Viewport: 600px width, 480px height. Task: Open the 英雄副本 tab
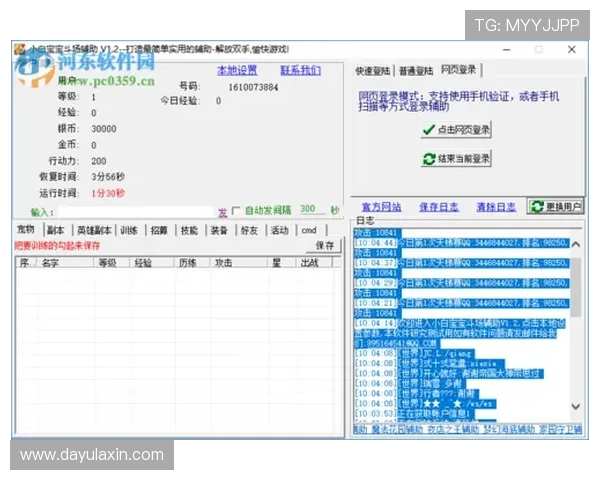pyautogui.click(x=94, y=230)
